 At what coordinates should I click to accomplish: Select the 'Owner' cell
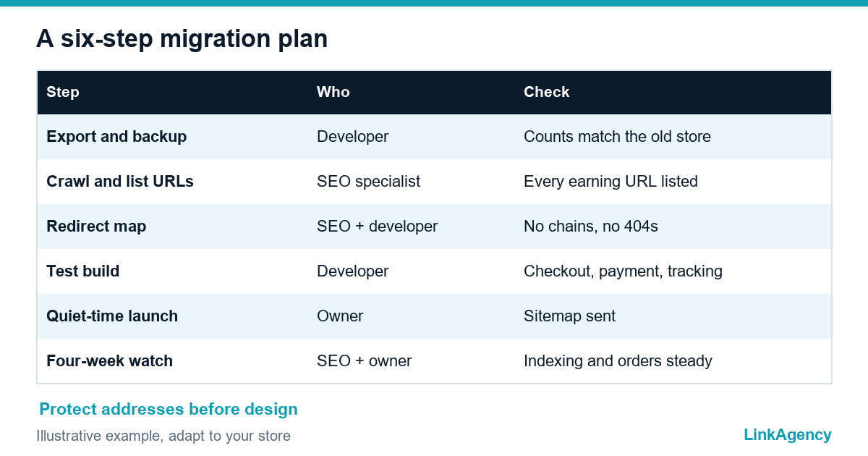coord(340,316)
